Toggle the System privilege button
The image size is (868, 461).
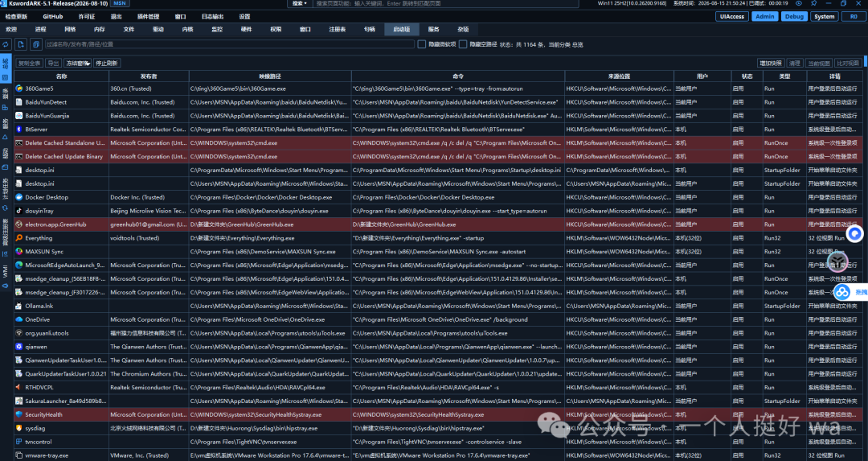825,17
